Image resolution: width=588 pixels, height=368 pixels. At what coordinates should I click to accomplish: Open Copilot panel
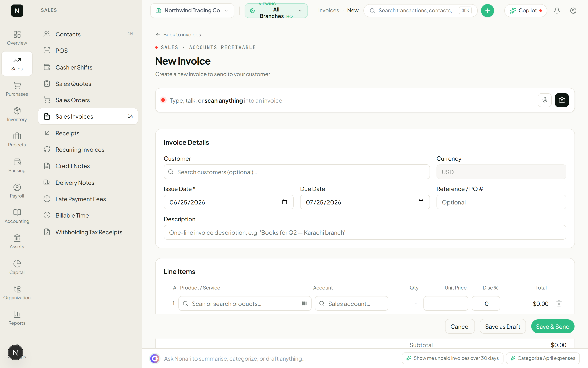point(526,10)
